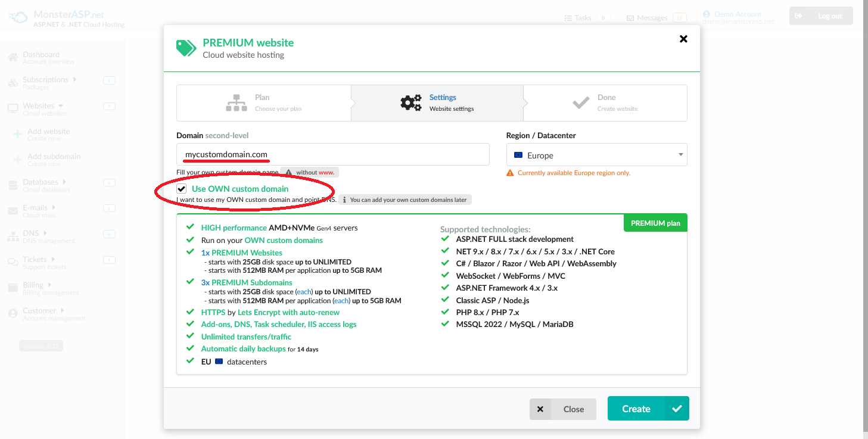Click the 'without www.' hint badge

(310, 172)
